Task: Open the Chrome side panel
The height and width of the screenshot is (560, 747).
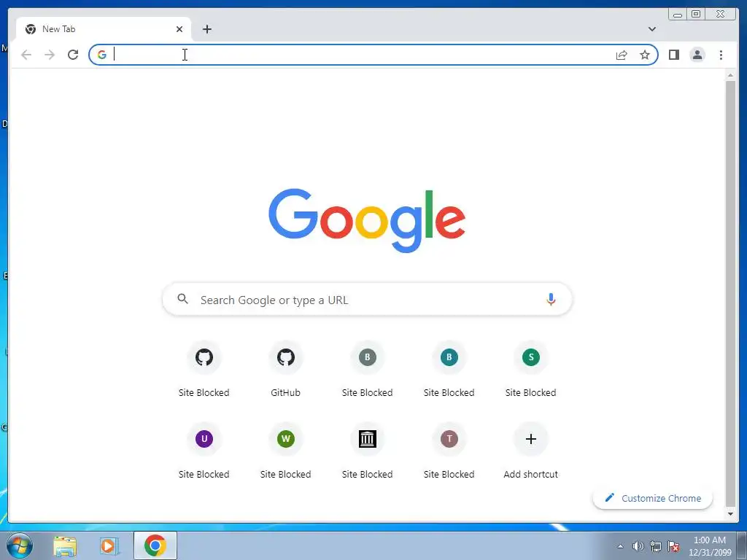Action: [673, 55]
